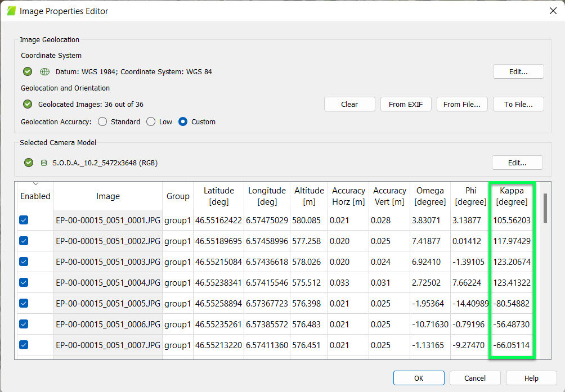
Task: Select the Low geolocation accuracy option
Action: tap(150, 121)
